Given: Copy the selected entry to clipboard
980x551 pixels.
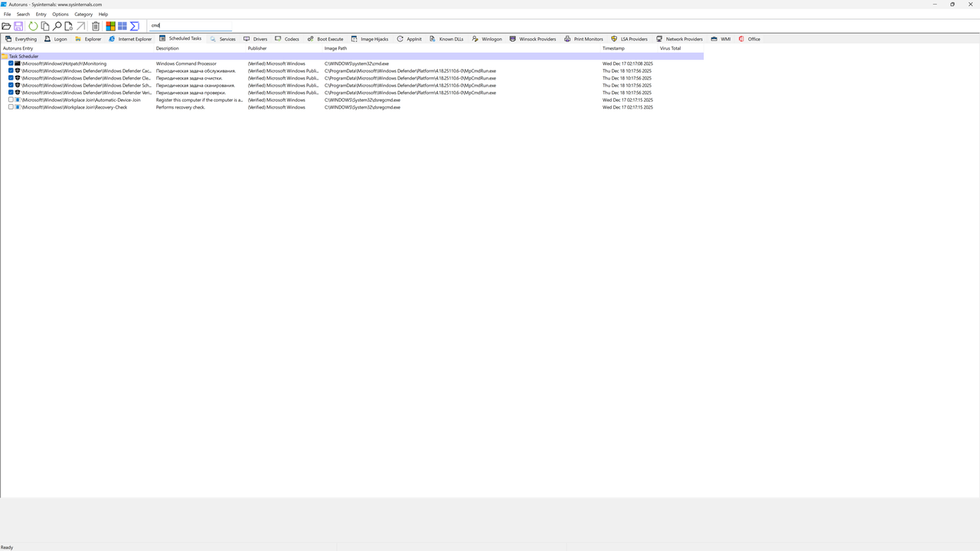Looking at the screenshot, I should (45, 25).
